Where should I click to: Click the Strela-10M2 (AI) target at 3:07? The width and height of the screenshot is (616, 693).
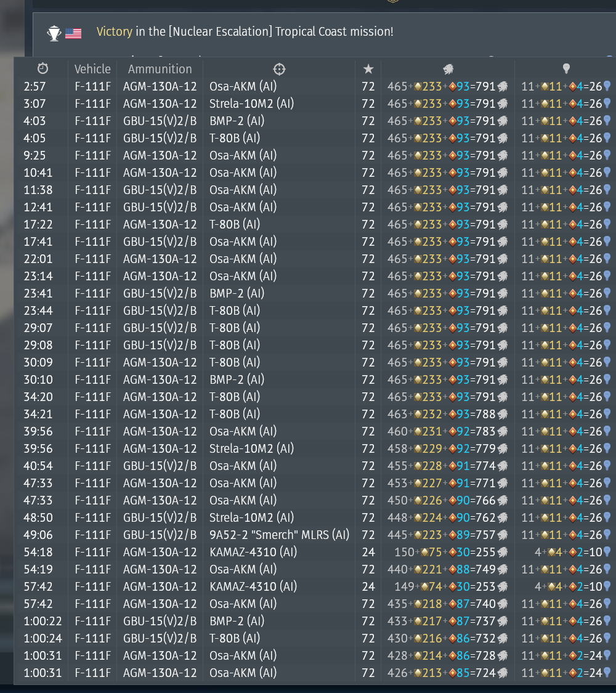(251, 103)
